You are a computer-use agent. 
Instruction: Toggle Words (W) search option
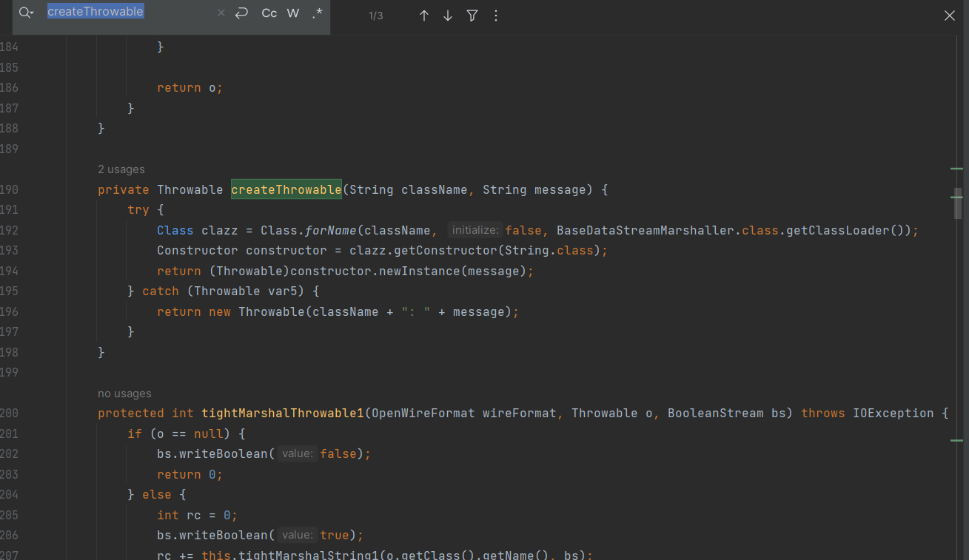point(293,13)
